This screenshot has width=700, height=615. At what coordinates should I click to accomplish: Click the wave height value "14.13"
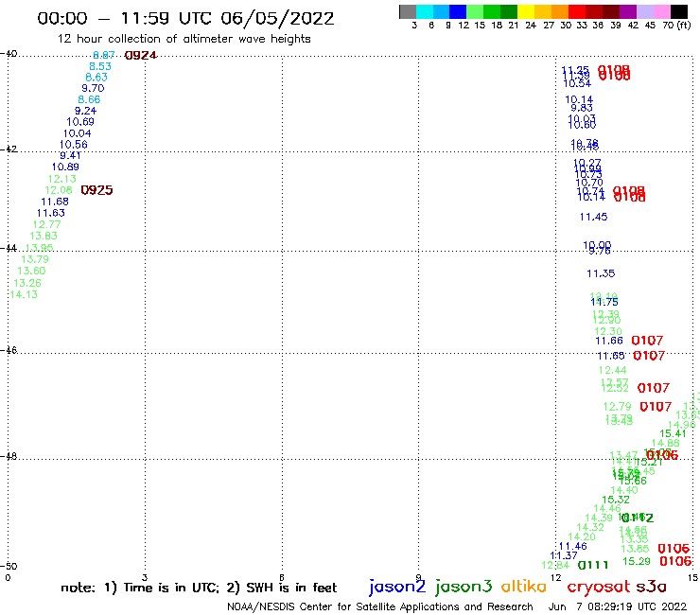(x=24, y=295)
